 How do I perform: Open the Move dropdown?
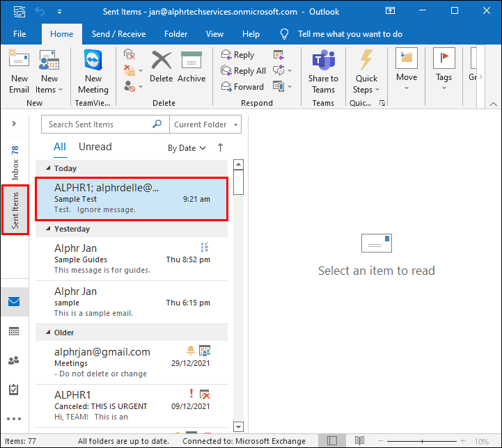(407, 69)
